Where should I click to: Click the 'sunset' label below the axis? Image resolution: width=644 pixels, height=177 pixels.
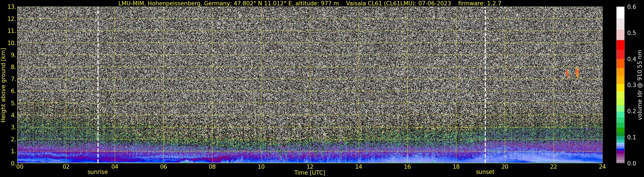[485, 172]
